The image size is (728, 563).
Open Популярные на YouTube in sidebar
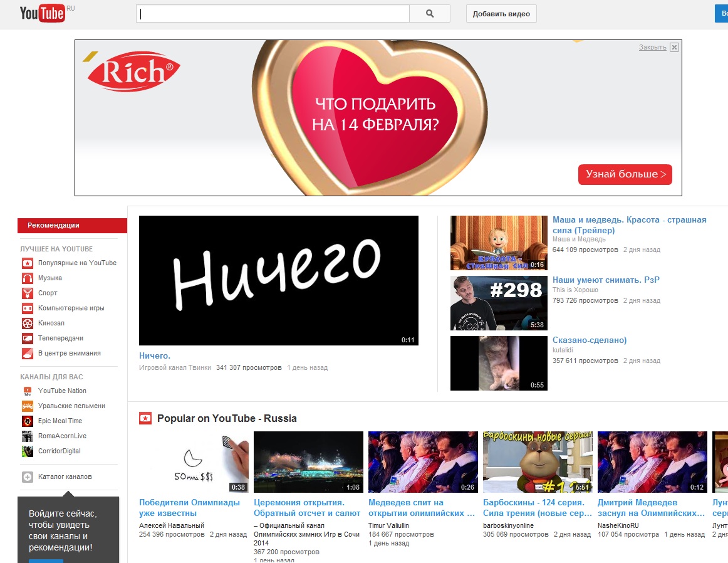[76, 263]
